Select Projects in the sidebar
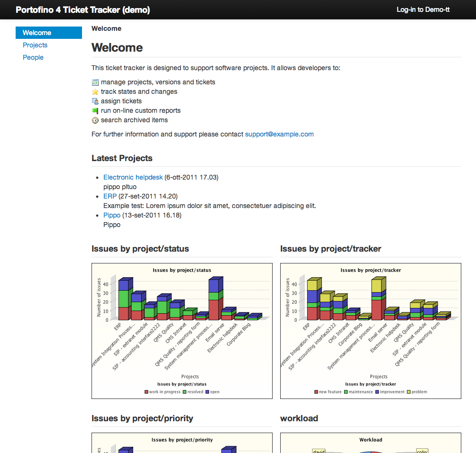The height and width of the screenshot is (453, 476). point(35,45)
